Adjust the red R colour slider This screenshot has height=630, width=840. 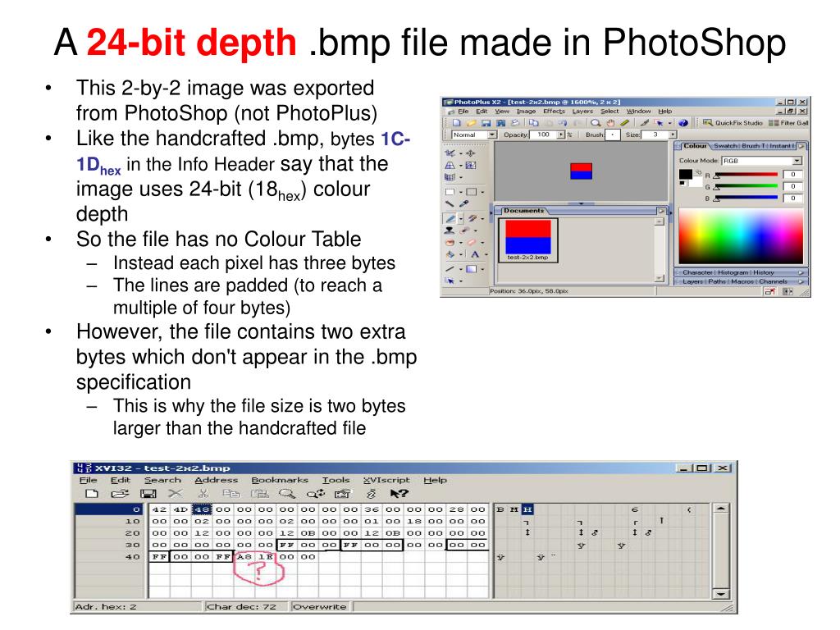(x=746, y=175)
